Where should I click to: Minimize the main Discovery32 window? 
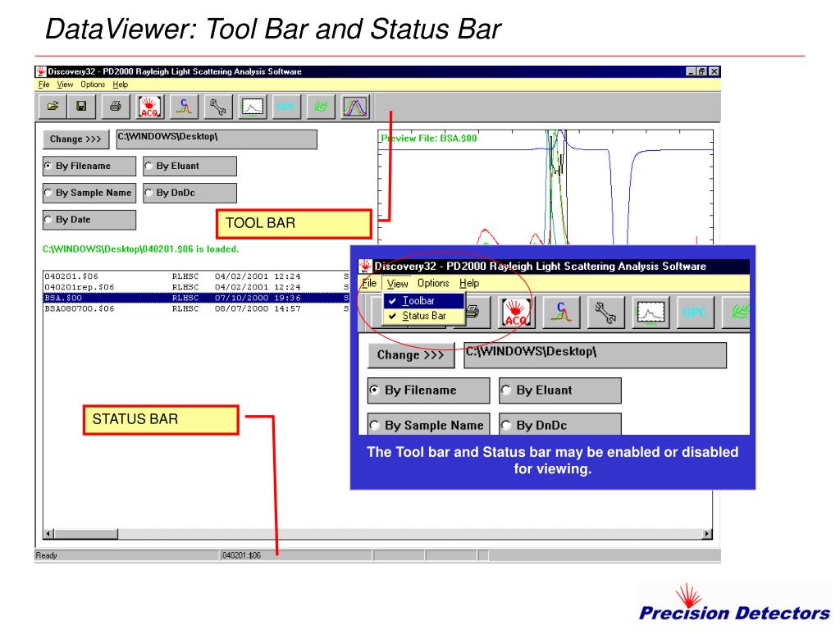[691, 71]
